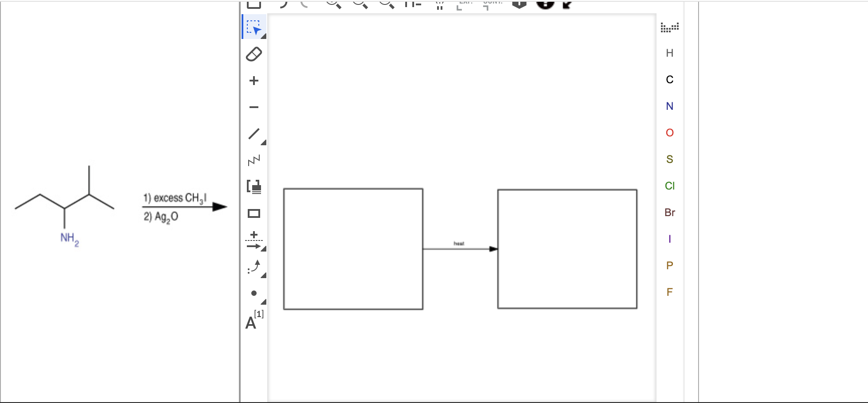Image resolution: width=868 pixels, height=403 pixels.
Task: Expand the bond tool variant options
Action: point(263,142)
